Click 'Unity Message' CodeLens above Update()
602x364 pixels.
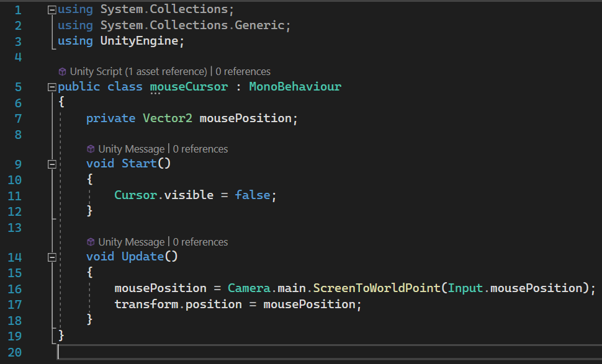(131, 242)
